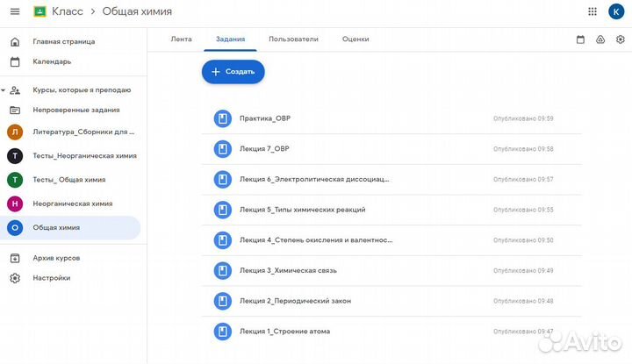Open the Пользователи tab
This screenshot has width=632, height=364.
pyautogui.click(x=293, y=39)
